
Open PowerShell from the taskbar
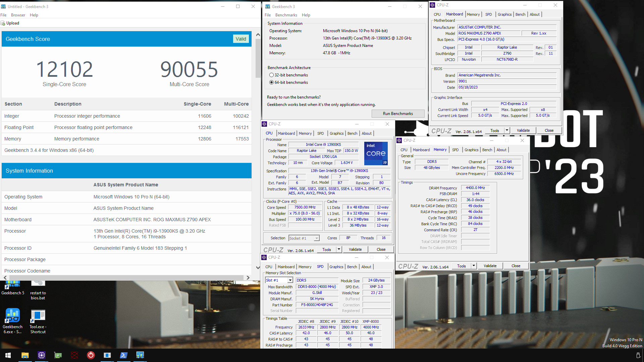(x=124, y=355)
